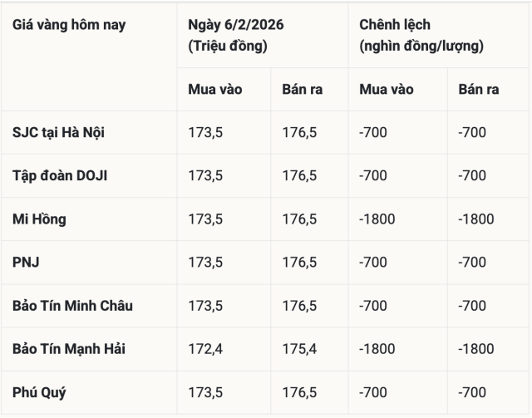
Task: Click Tập đoàn DOJI sell price 176,5
Action: click(299, 175)
